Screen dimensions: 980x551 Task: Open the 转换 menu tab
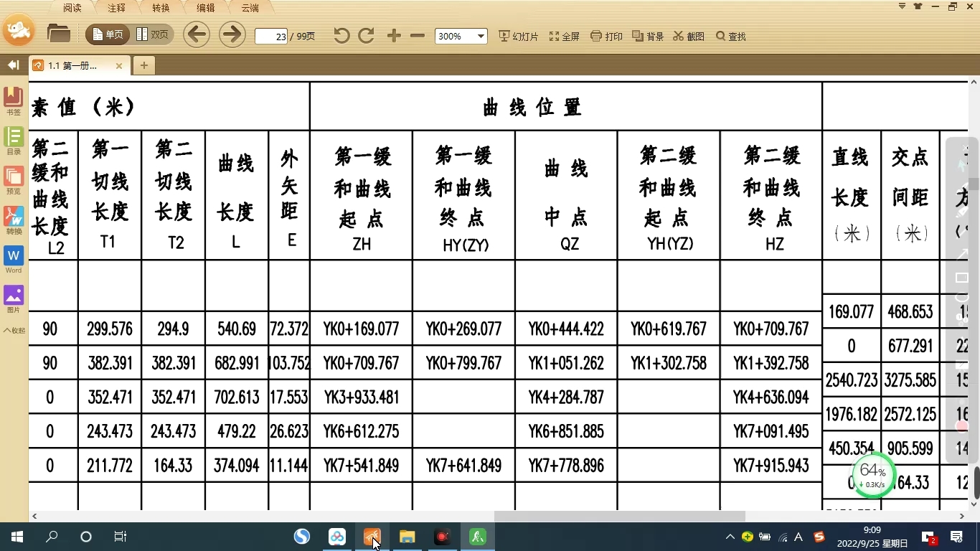click(161, 8)
